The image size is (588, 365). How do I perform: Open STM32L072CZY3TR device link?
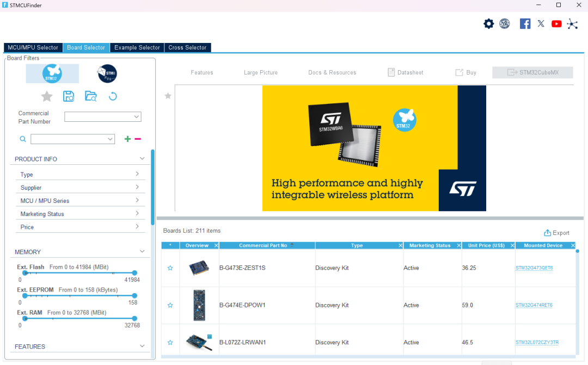537,342
